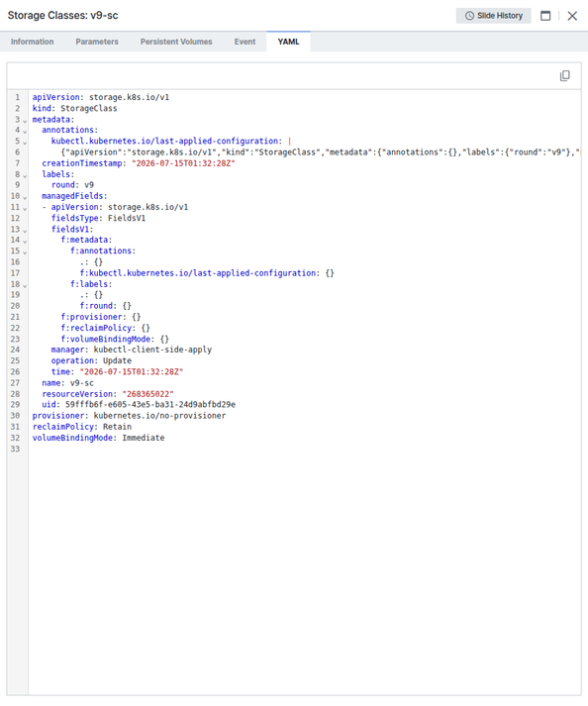The image size is (588, 706).
Task: Fold the f:annotations block on line 15
Action: pos(25,252)
